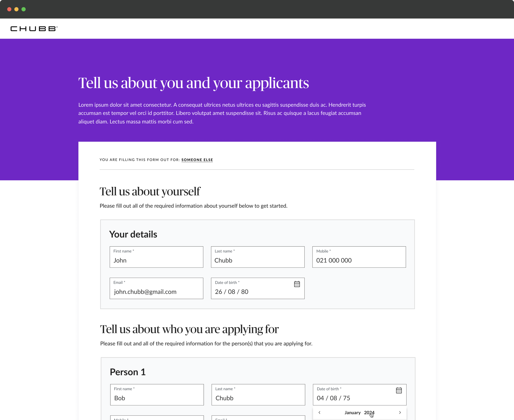Image resolution: width=514 pixels, height=420 pixels.
Task: Click the yellow minimize window dot
Action: tap(16, 9)
